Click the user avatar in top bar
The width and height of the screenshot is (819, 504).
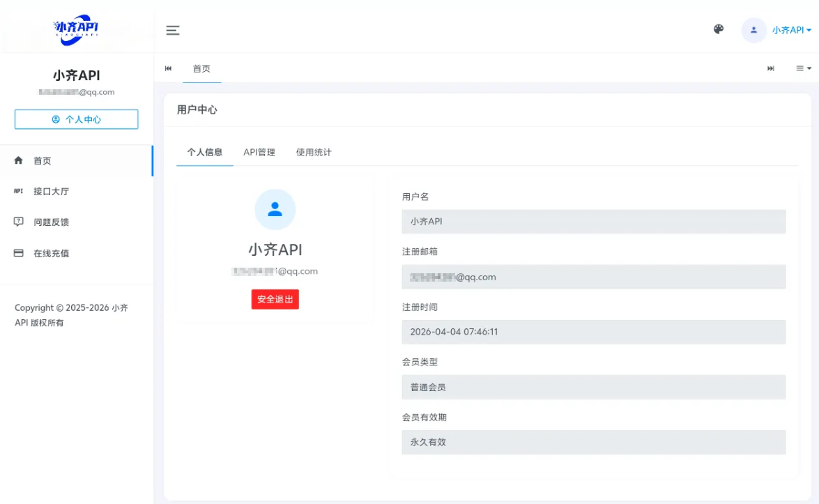[753, 30]
